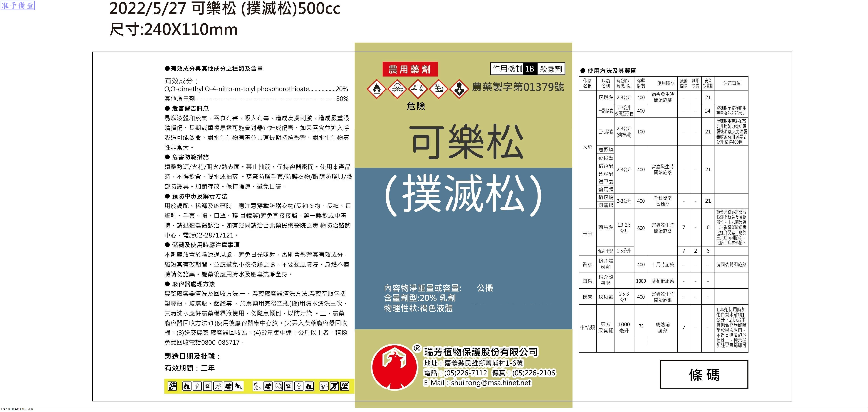
Task: Select the 落花後施藥 timing cell
Action: click(x=662, y=281)
